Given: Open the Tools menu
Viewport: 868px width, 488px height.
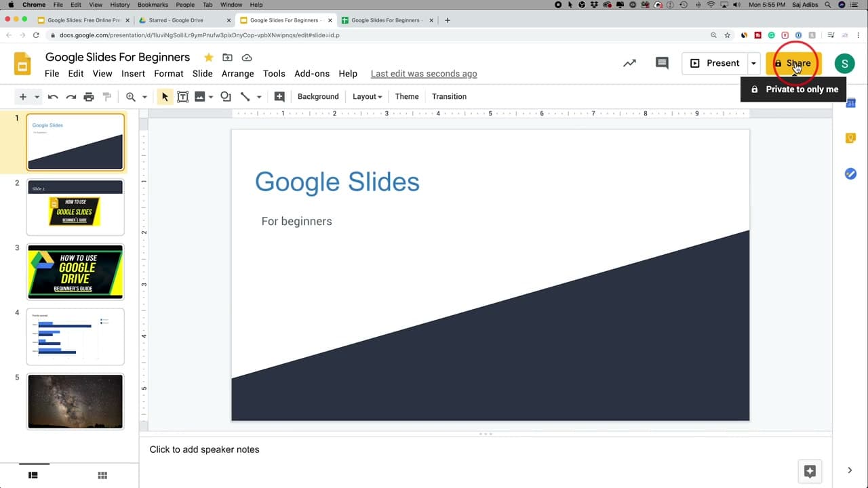Looking at the screenshot, I should point(274,73).
